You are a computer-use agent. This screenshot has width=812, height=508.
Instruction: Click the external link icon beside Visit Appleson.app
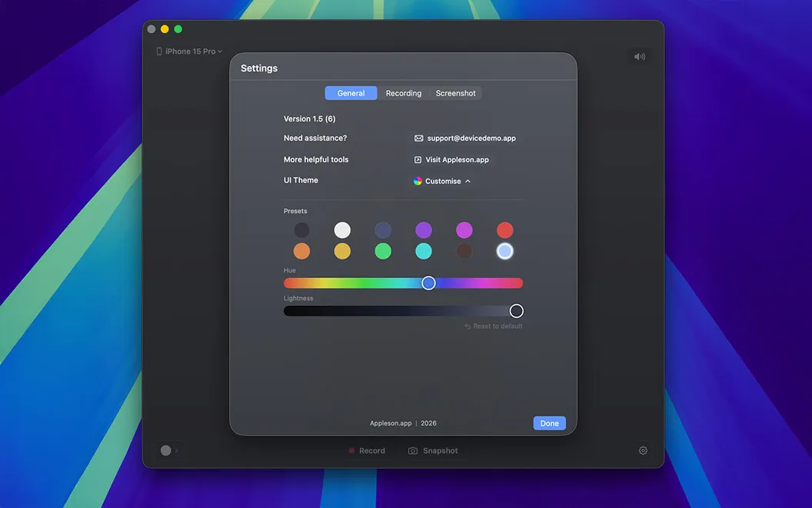(418, 159)
